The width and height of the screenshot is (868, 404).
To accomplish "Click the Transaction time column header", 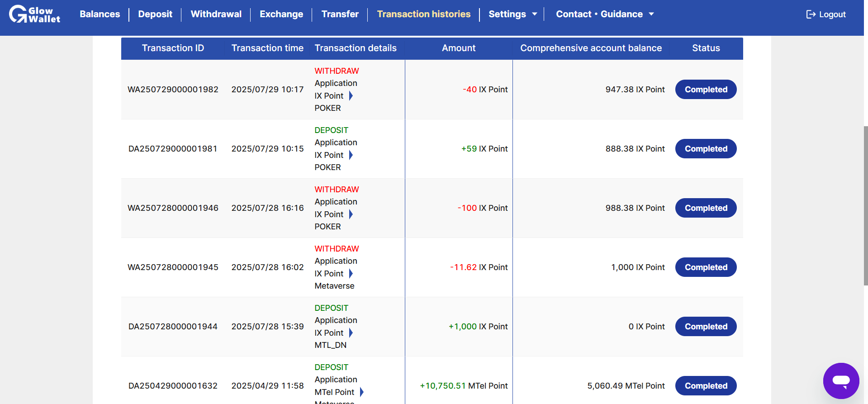I will 267,48.
